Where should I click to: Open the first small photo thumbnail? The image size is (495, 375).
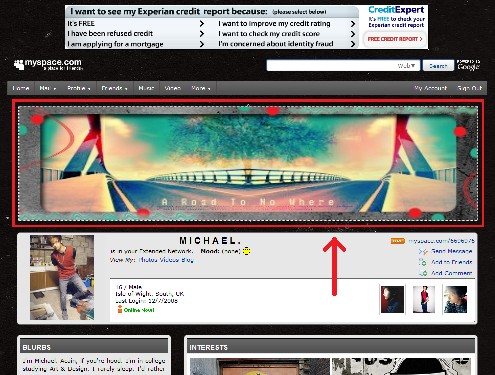pos(392,299)
